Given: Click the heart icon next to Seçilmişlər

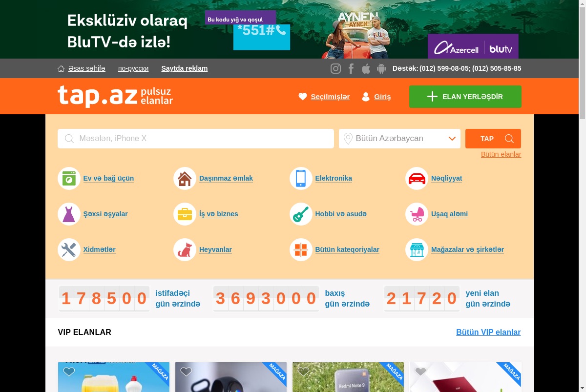Looking at the screenshot, I should pyautogui.click(x=303, y=97).
